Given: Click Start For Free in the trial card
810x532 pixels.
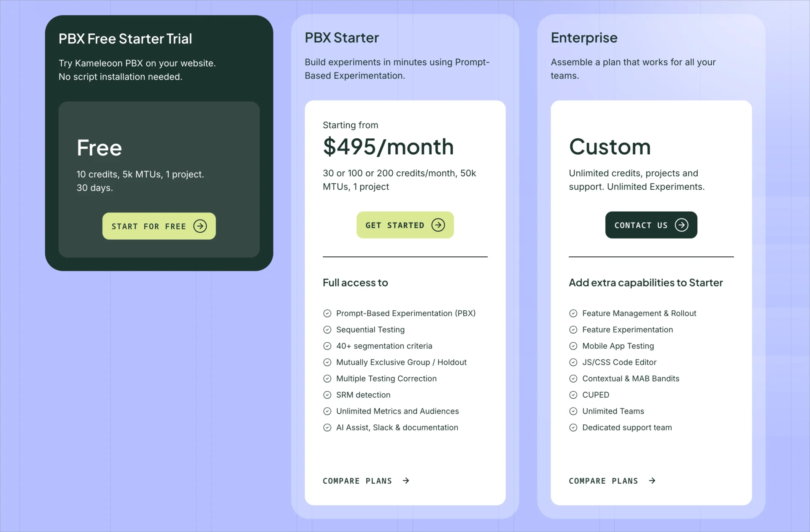Looking at the screenshot, I should (x=159, y=226).
